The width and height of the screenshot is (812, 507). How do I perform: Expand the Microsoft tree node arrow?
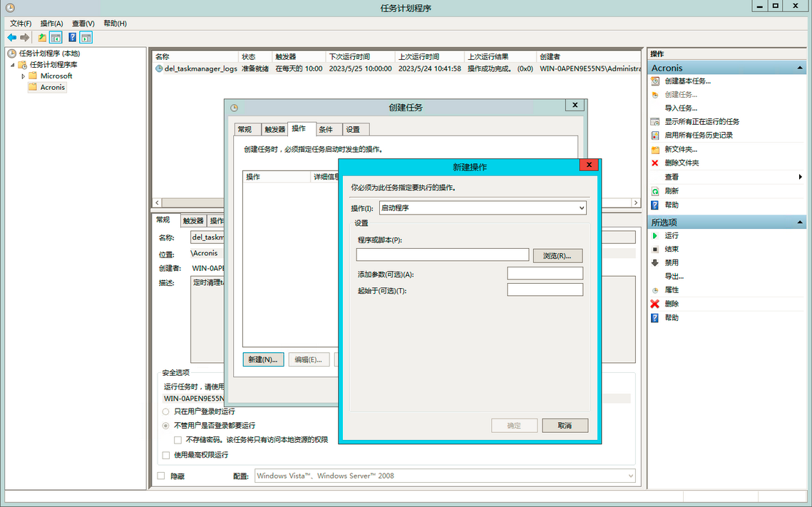tap(24, 76)
